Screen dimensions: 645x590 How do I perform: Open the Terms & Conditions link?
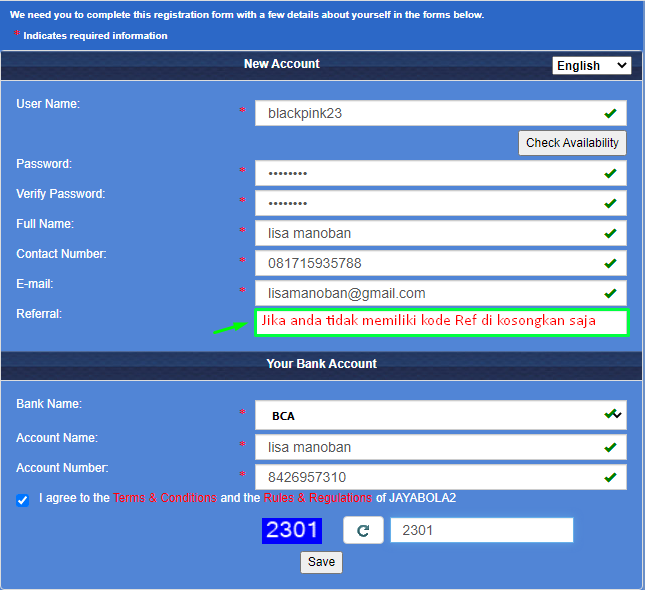tap(165, 498)
